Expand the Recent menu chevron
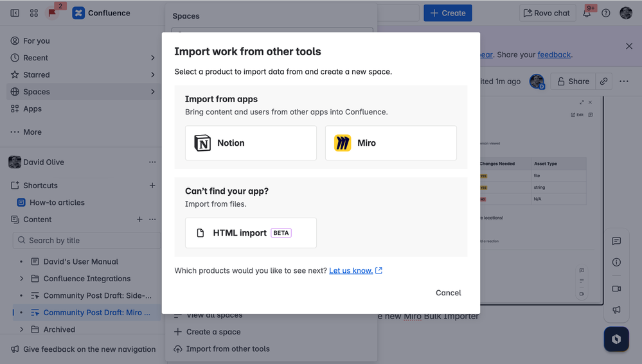 pos(152,58)
